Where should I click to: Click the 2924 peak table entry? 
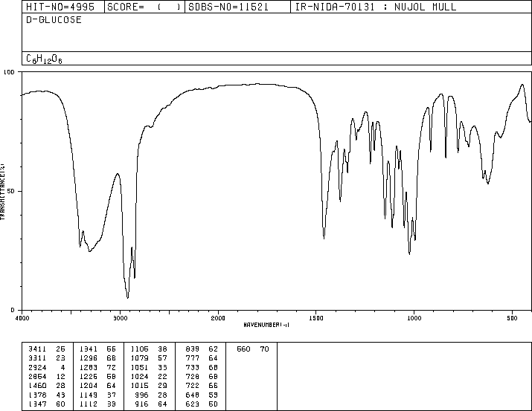(x=37, y=367)
